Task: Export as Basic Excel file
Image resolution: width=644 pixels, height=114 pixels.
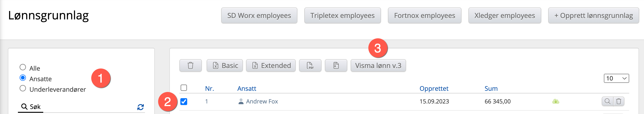Action: point(225,66)
